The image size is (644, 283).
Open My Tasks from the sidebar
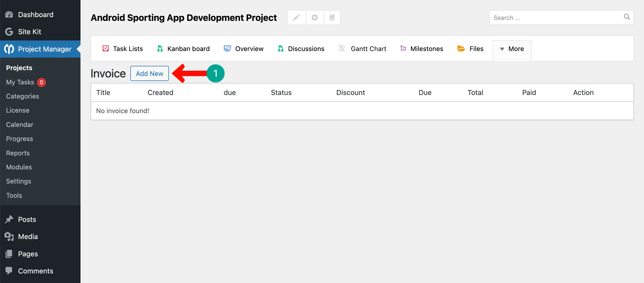pyautogui.click(x=20, y=82)
